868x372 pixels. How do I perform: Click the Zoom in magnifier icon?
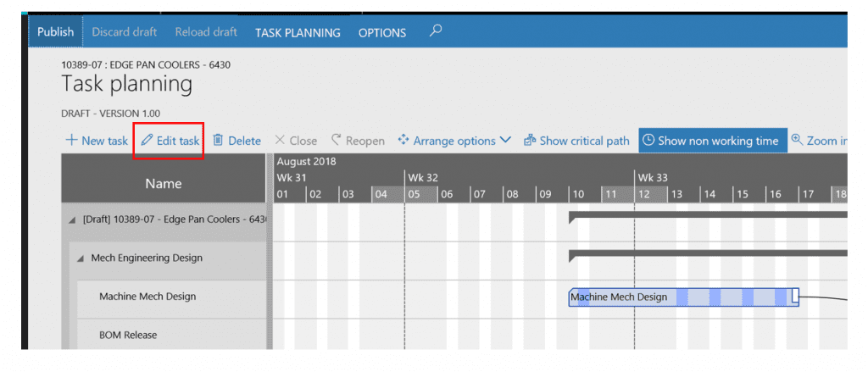(797, 141)
